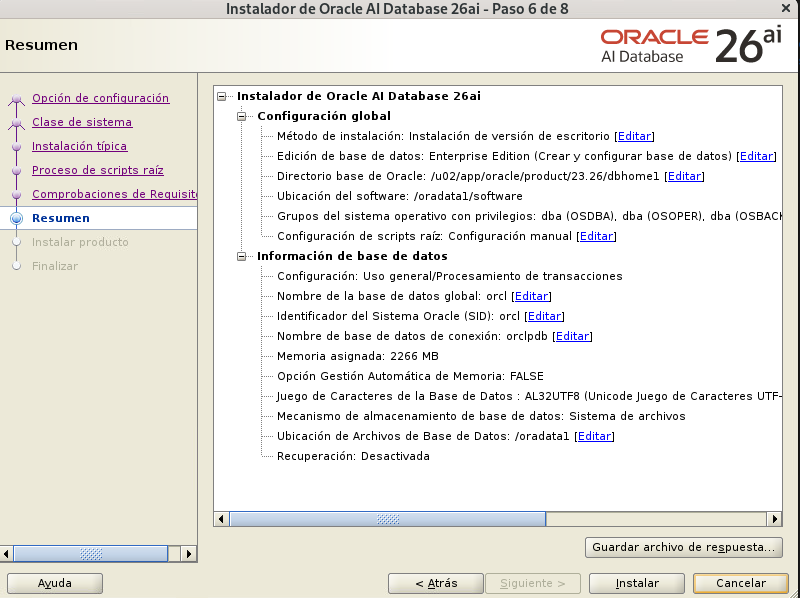Collapse the root Instalador de Oracle tree node
800x598 pixels.
[222, 97]
